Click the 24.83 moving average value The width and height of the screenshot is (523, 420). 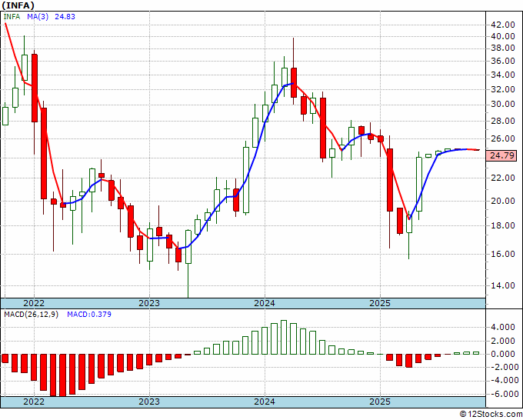pos(65,16)
